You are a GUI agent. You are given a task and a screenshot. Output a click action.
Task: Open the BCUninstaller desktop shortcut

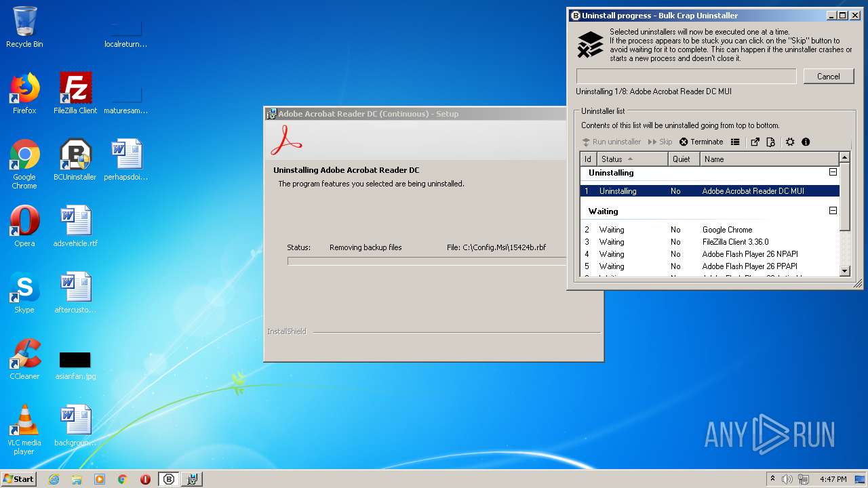(75, 160)
